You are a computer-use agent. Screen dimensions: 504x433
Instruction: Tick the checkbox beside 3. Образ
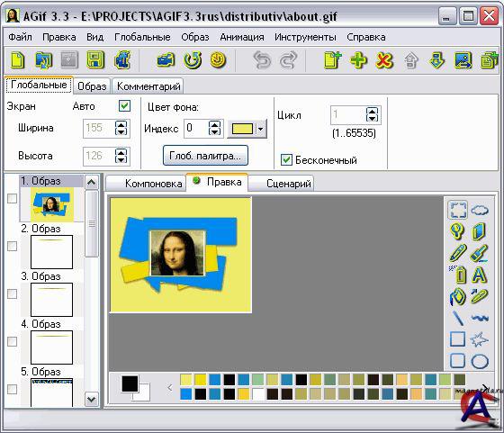(13, 293)
